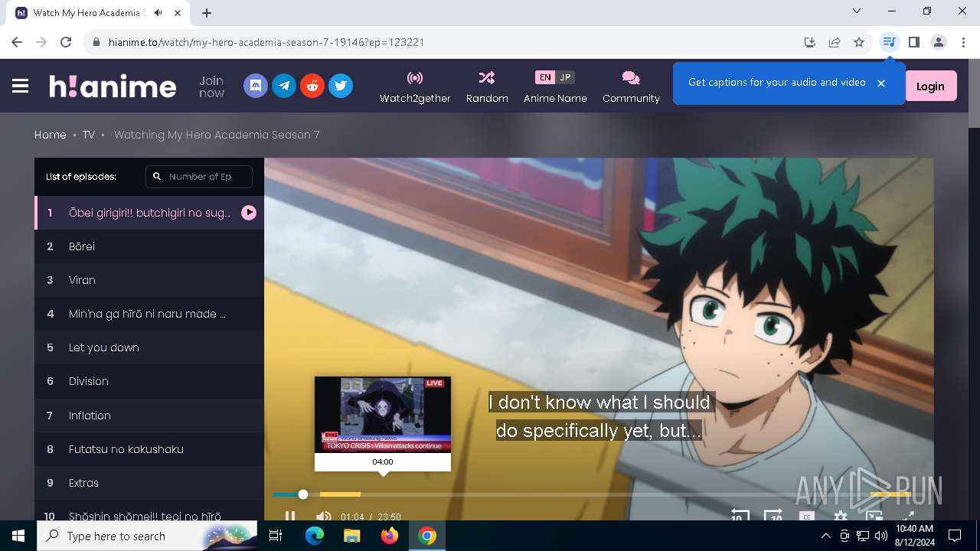This screenshot has width=980, height=551.
Task: Toggle subtitles with CC button
Action: (x=807, y=517)
